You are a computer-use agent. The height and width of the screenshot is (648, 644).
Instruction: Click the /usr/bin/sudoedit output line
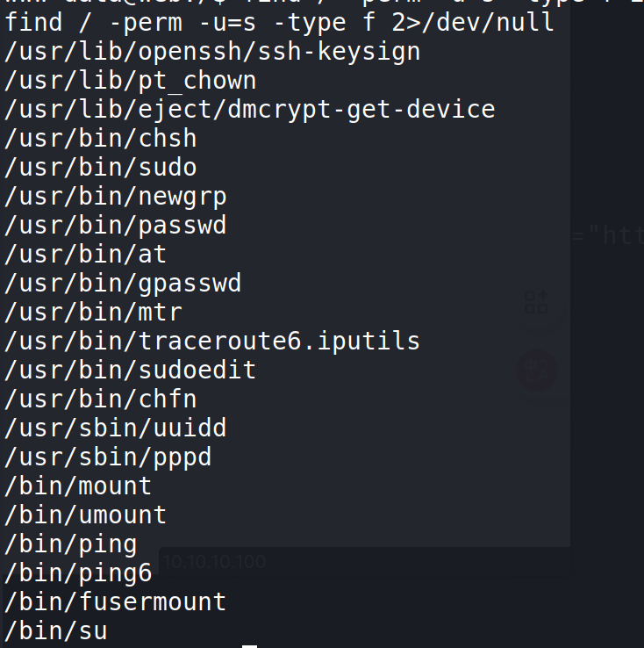pyautogui.click(x=131, y=371)
